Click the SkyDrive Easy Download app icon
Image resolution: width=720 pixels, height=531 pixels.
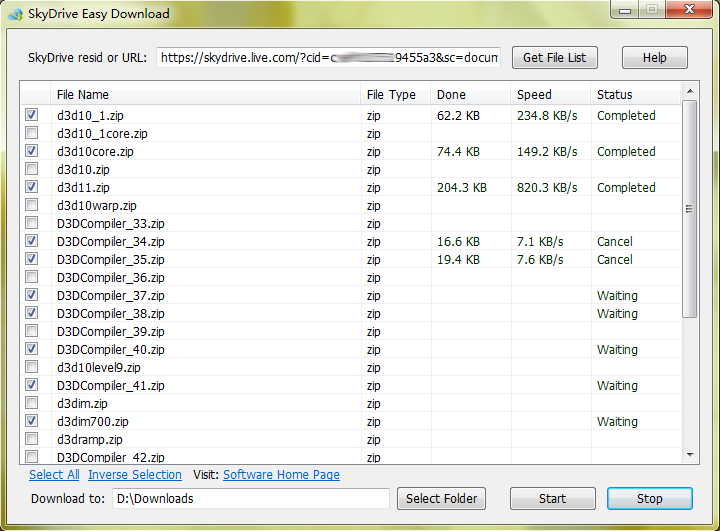[15, 14]
